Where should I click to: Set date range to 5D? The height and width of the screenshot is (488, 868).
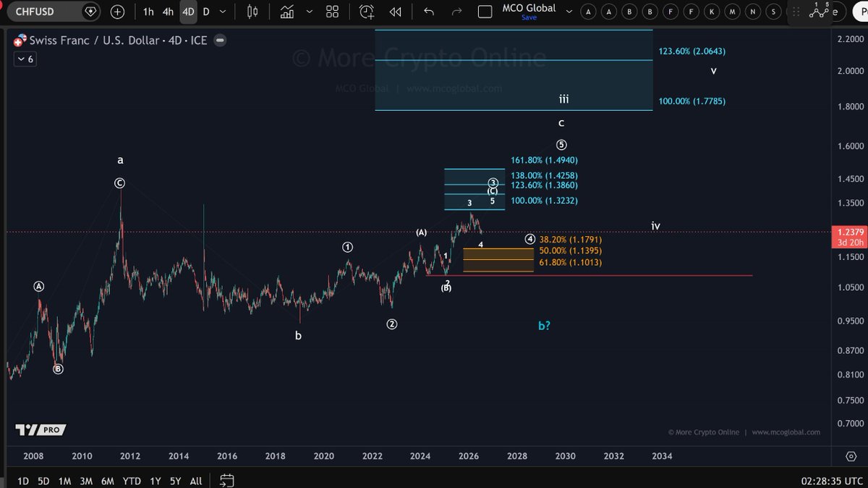click(x=44, y=481)
